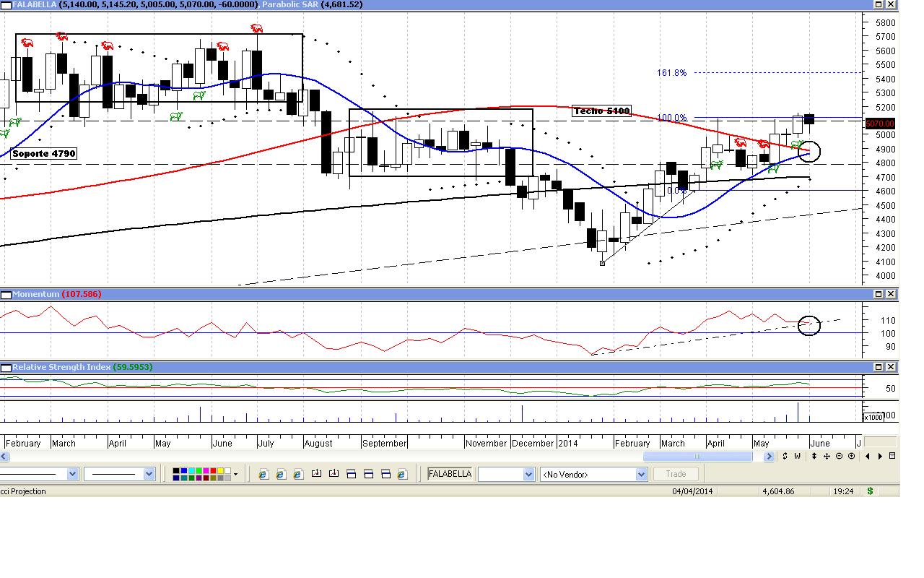Click the chart horizontal scrollbar thumb
This screenshot has width=924, height=578.
click(697, 456)
